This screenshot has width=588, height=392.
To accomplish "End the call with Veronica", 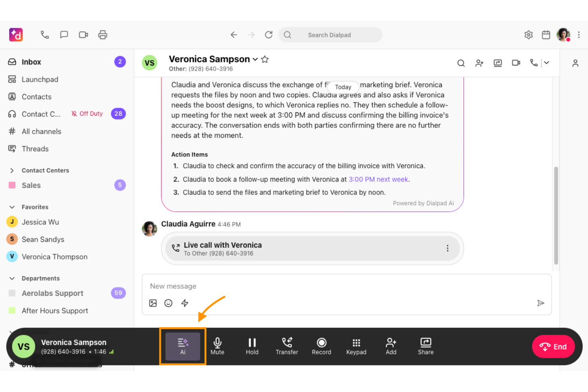I will (553, 347).
